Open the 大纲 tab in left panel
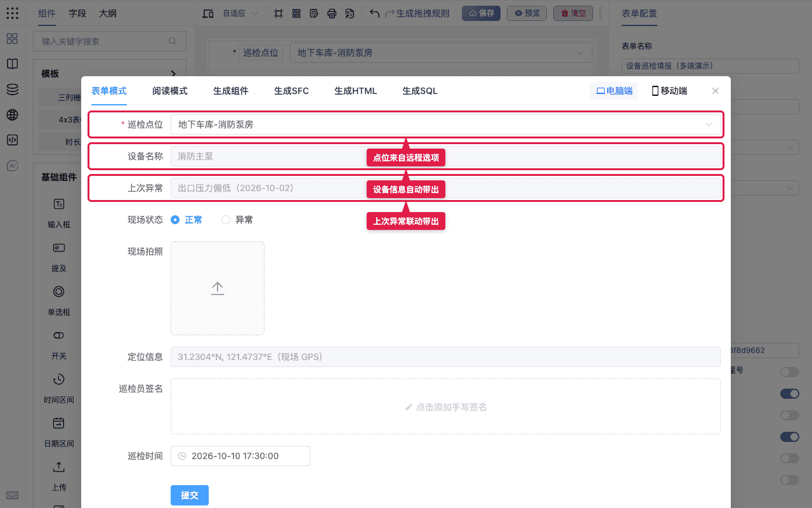This screenshot has height=508, width=812. tap(108, 13)
